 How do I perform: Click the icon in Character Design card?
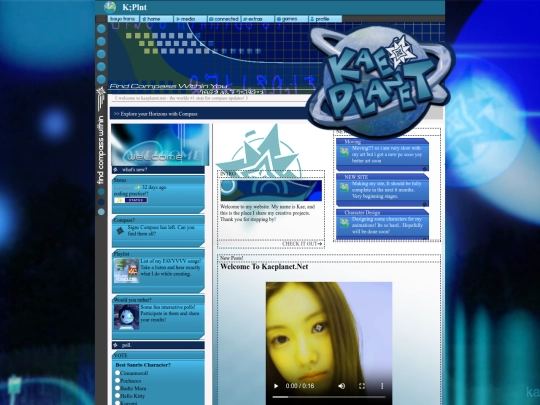(x=344, y=223)
